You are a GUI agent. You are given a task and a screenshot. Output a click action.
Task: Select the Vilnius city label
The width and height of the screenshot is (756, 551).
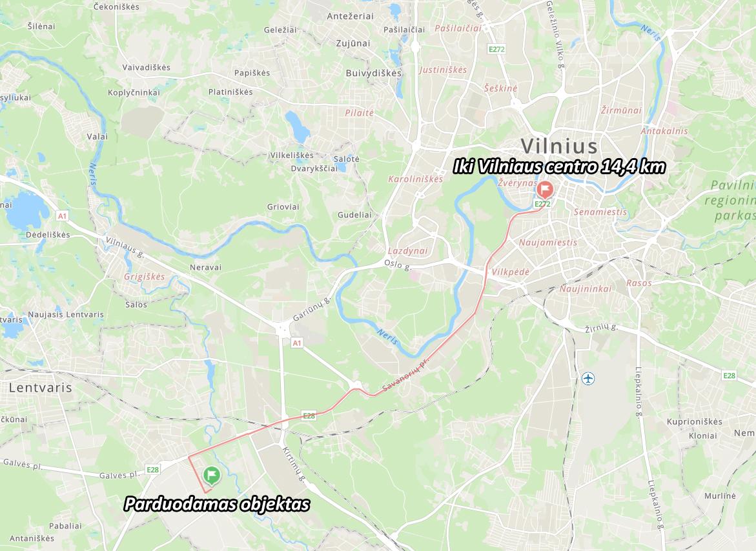click(x=559, y=146)
